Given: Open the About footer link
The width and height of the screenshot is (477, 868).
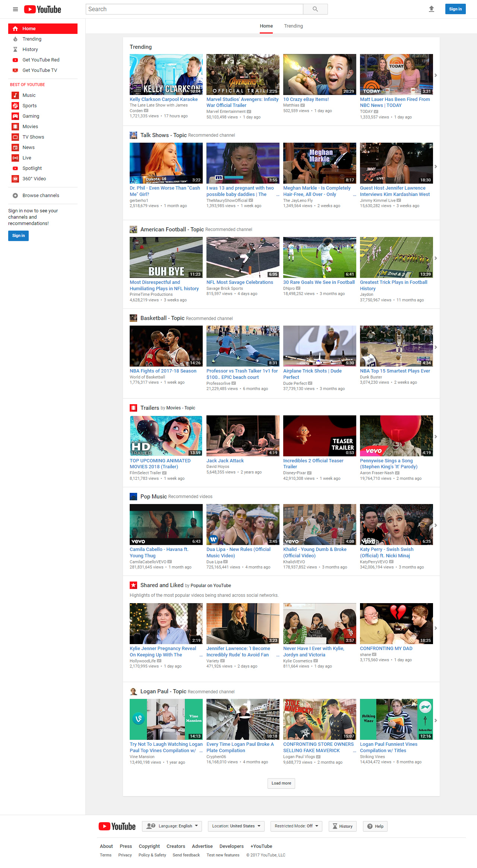Looking at the screenshot, I should 106,846.
